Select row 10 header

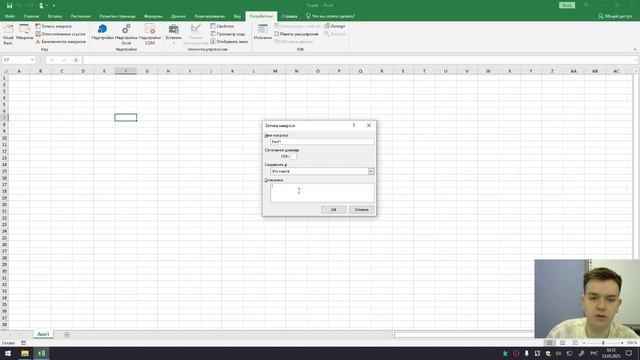pyautogui.click(x=4, y=138)
